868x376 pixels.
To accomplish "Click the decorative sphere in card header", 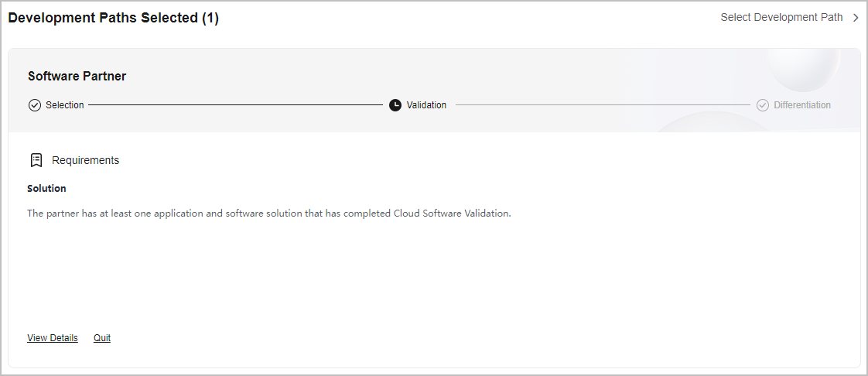I will (x=804, y=69).
